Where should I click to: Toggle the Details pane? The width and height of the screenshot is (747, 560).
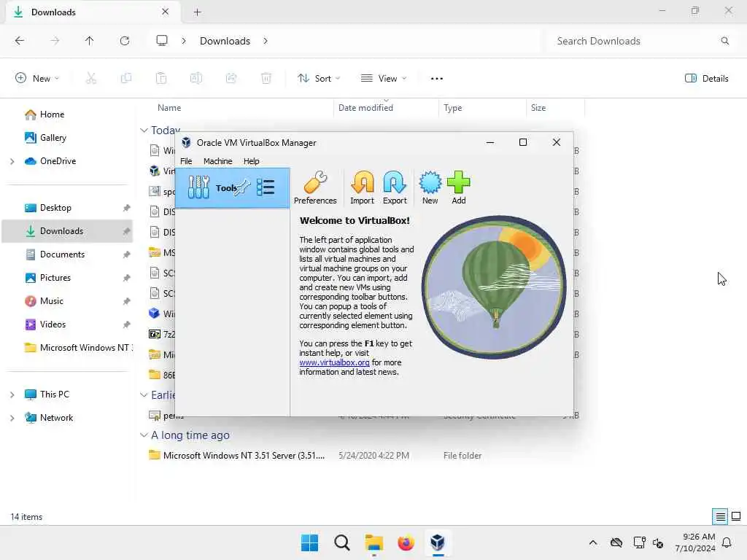click(706, 79)
